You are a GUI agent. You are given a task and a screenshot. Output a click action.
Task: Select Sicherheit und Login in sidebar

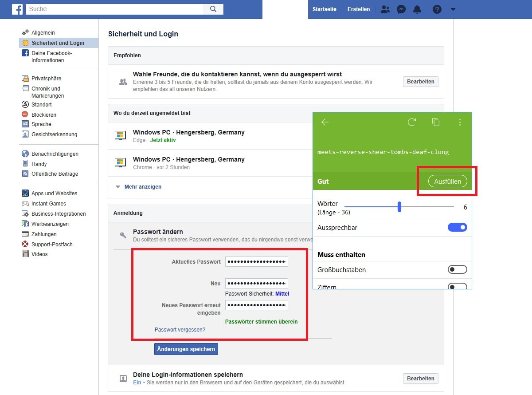pyautogui.click(x=59, y=43)
